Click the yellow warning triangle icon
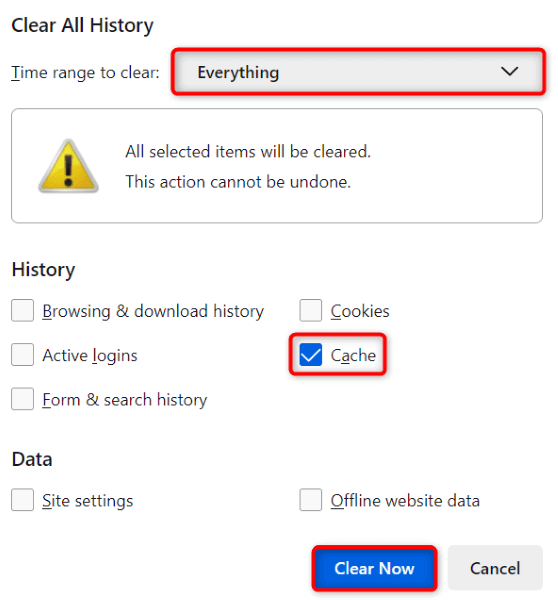The height and width of the screenshot is (600, 558). coord(69,166)
